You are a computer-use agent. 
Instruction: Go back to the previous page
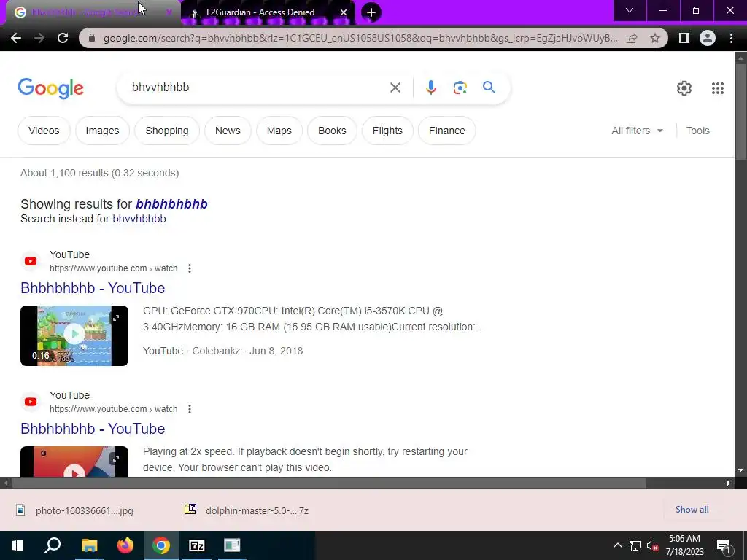click(16, 38)
